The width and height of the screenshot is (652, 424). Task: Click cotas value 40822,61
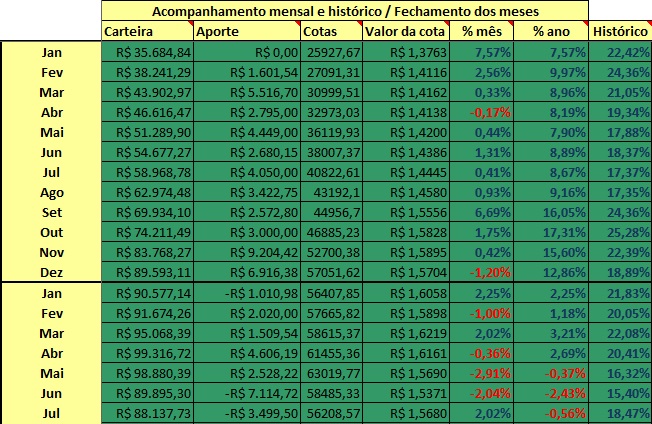click(331, 172)
